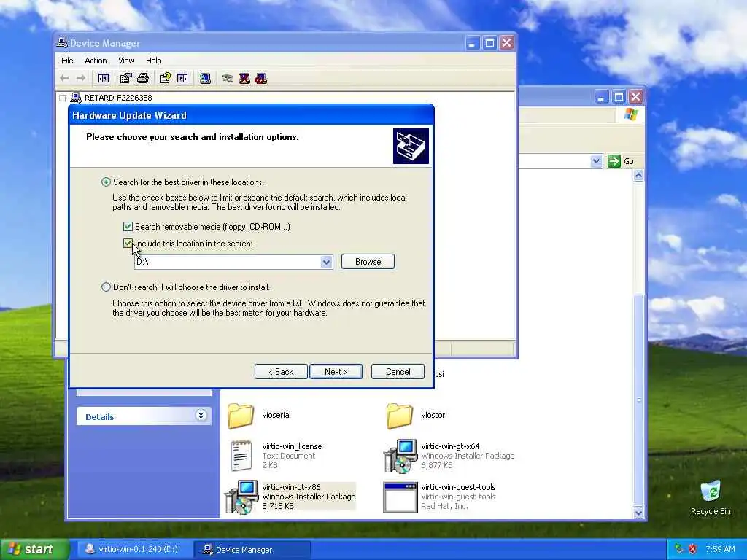Toggle the show/hide console tree icon
Viewport: 747px width, 560px height.
coord(104,78)
